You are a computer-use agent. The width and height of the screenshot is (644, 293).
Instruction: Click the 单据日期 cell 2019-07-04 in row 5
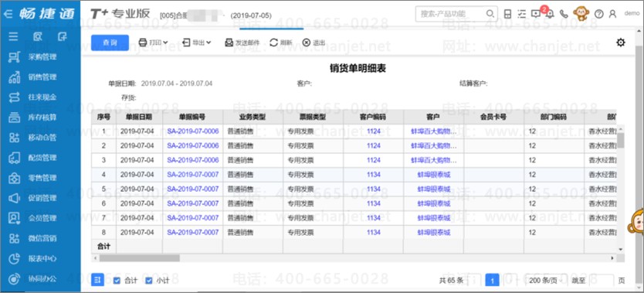[137, 189]
